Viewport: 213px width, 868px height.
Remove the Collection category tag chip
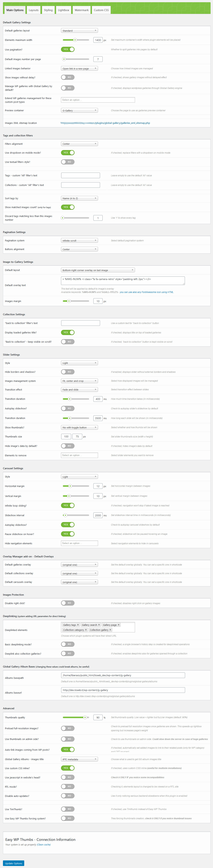(86, 630)
